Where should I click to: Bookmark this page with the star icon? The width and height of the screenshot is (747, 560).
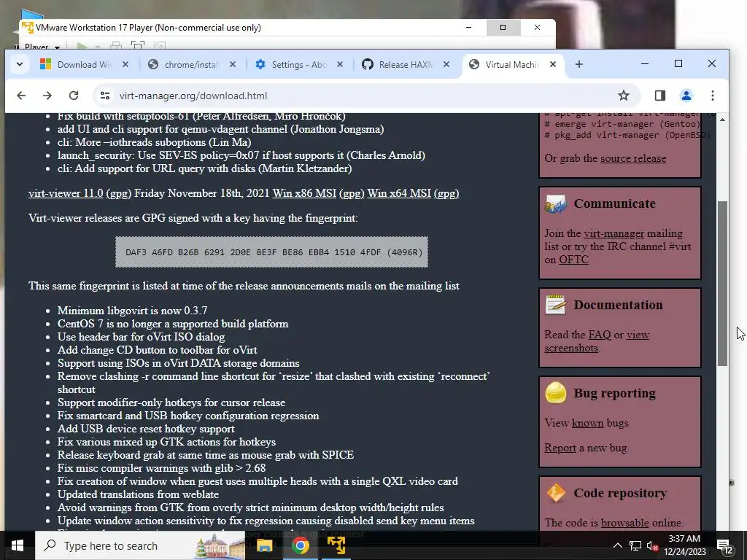point(623,96)
